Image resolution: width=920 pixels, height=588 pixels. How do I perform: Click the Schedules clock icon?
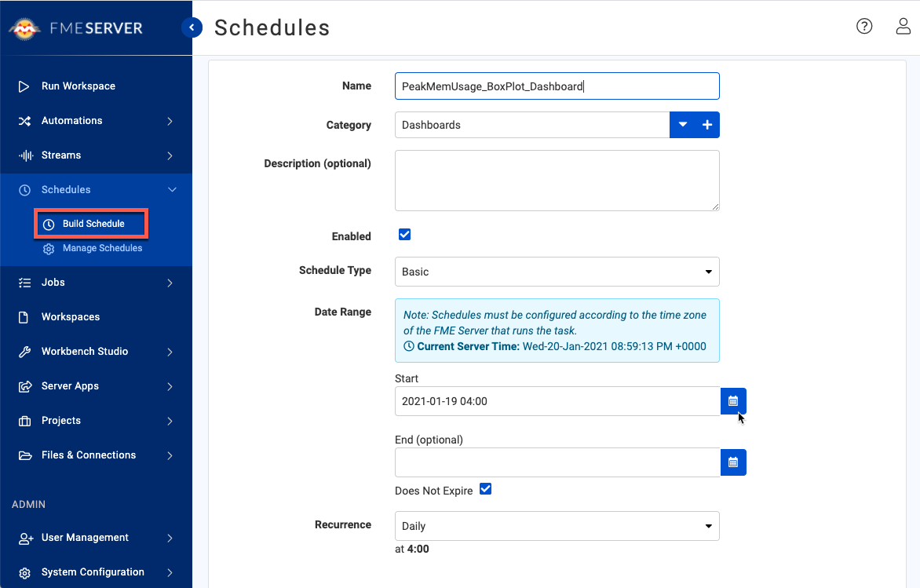tap(24, 190)
